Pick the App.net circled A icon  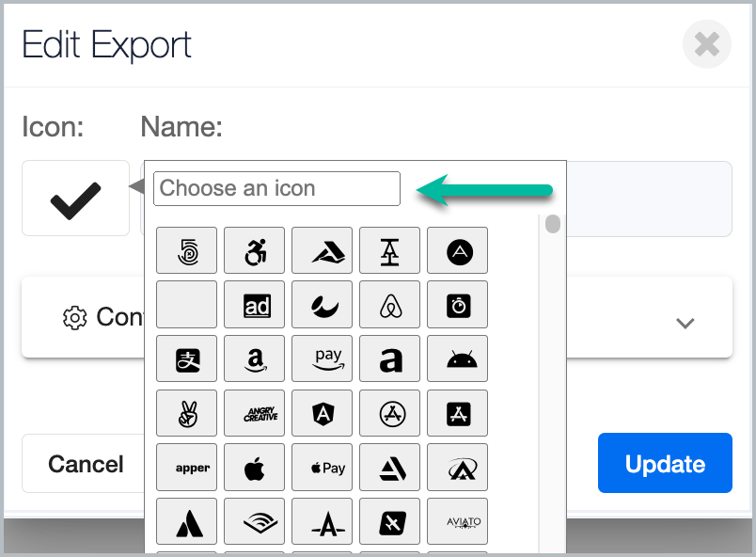(458, 251)
